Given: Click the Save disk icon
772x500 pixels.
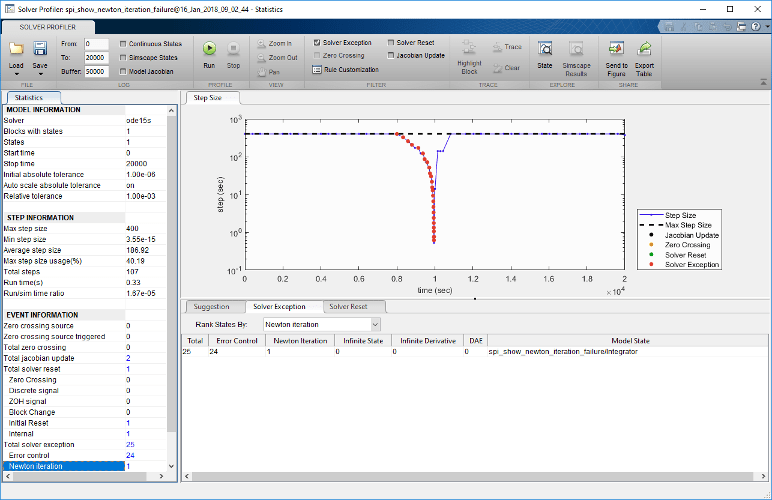Looking at the screenshot, I should tap(41, 48).
